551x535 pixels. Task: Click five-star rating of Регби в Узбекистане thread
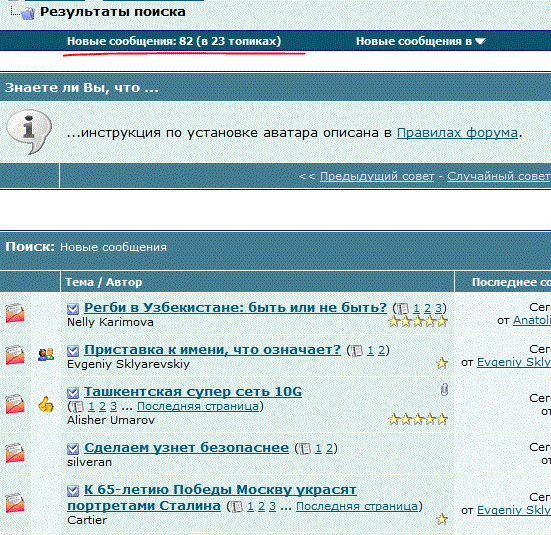tap(418, 321)
